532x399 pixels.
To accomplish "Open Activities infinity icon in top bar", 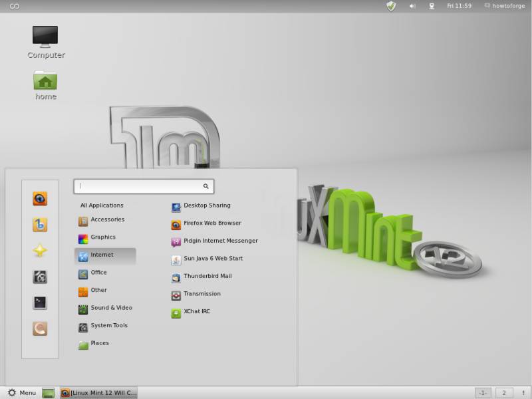I will [14, 6].
